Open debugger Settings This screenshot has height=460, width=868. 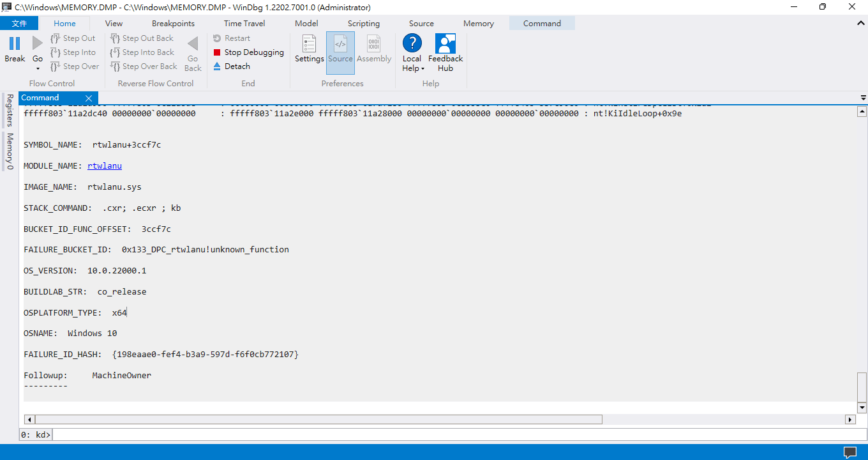310,49
